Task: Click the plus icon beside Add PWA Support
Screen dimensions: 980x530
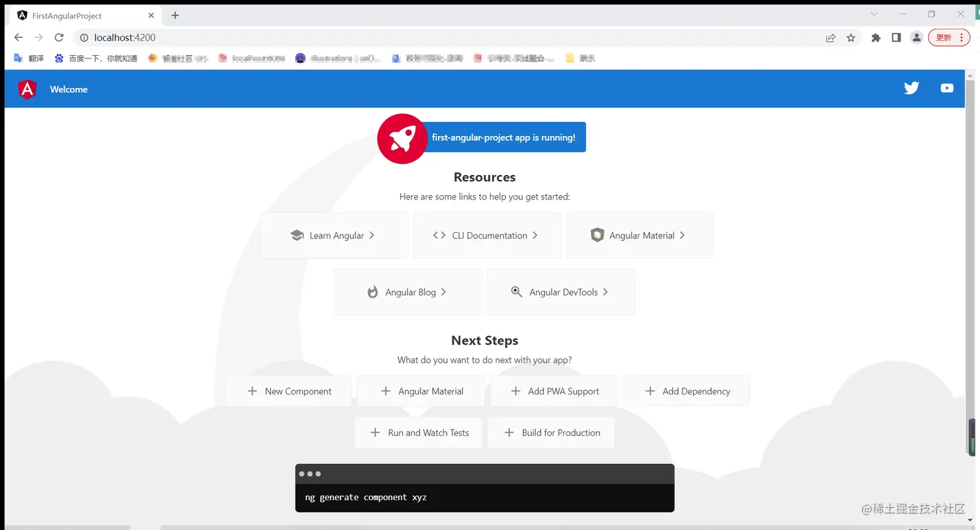Action: coord(516,391)
